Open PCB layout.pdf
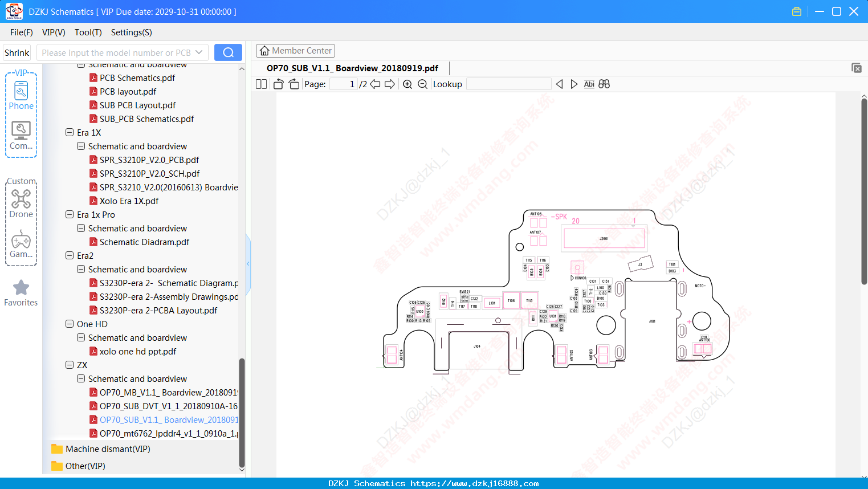The image size is (868, 489). pos(123,92)
